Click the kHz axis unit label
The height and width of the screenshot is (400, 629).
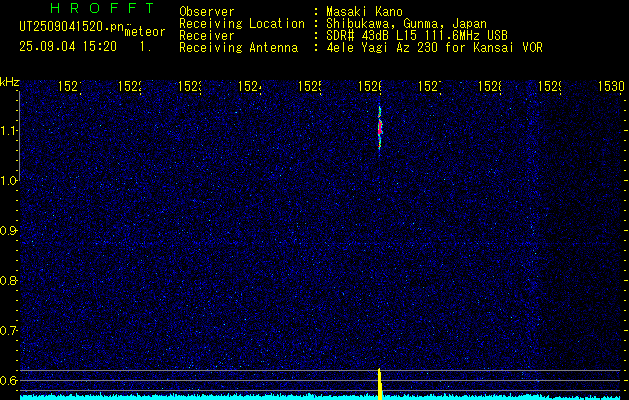(x=9, y=83)
